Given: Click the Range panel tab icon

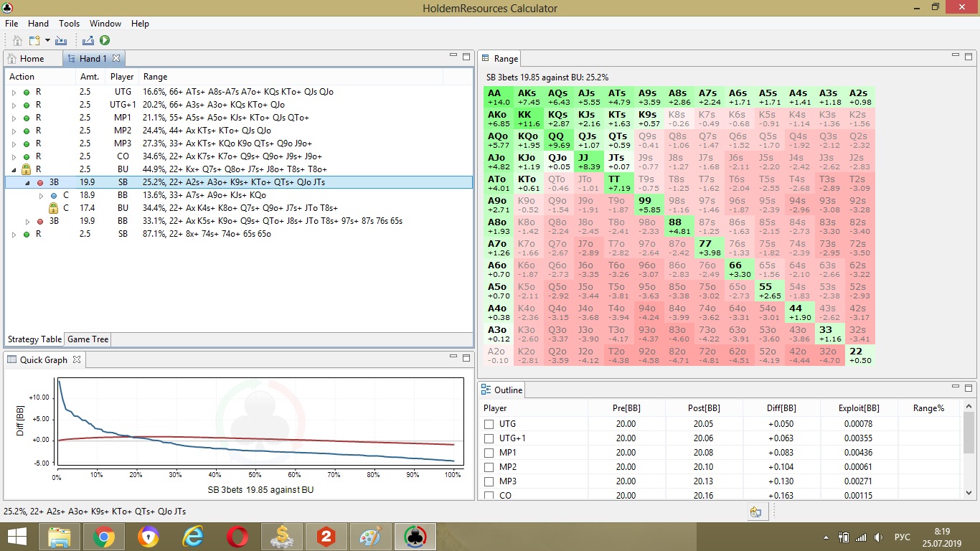Looking at the screenshot, I should 486,59.
